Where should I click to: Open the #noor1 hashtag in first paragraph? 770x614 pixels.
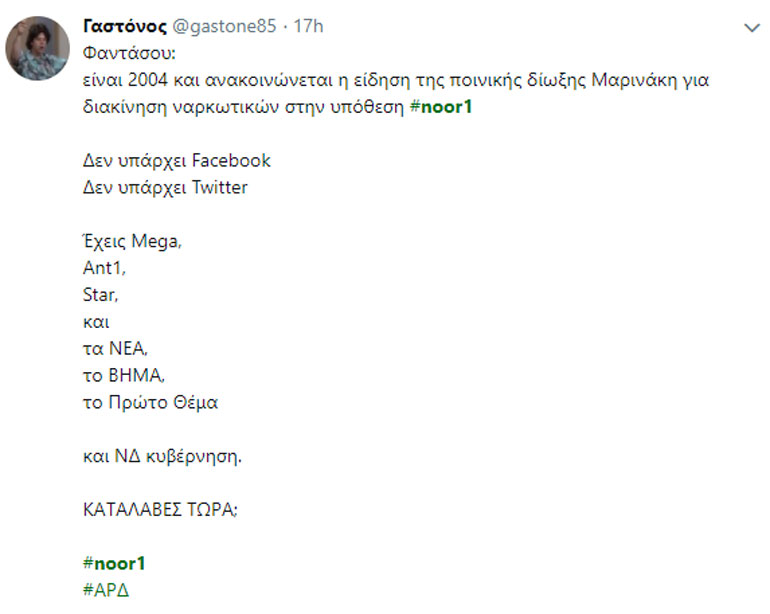click(441, 107)
